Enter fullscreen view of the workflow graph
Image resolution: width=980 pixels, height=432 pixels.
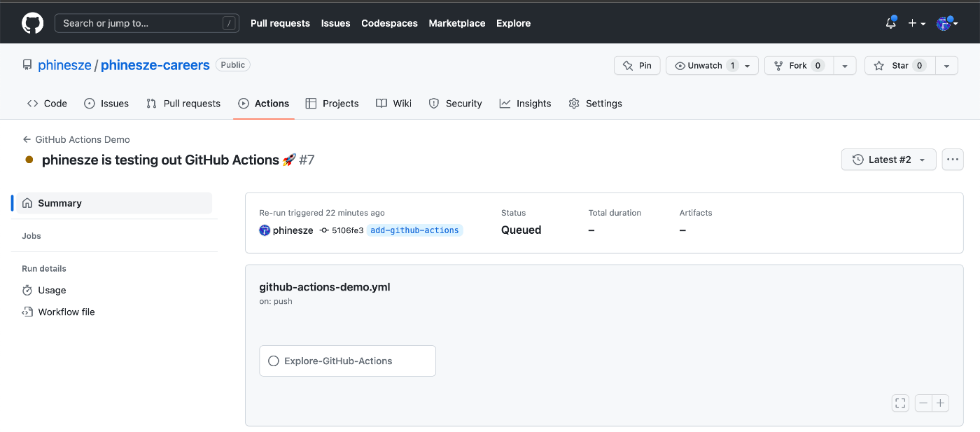pyautogui.click(x=900, y=403)
